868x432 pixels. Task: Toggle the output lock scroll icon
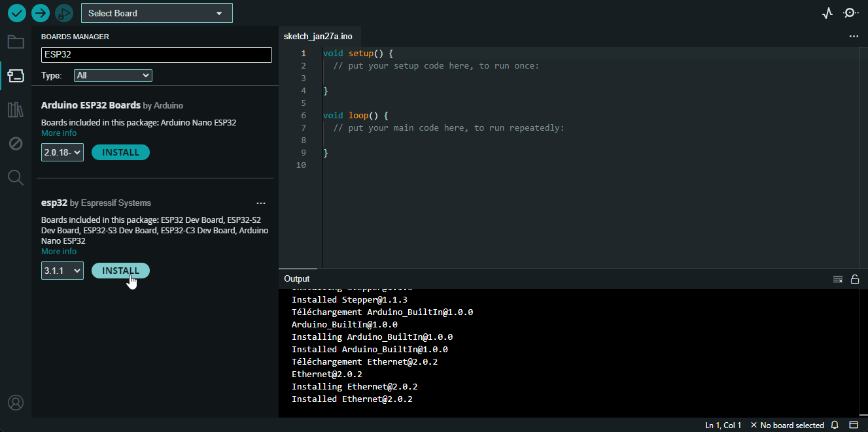(x=854, y=279)
